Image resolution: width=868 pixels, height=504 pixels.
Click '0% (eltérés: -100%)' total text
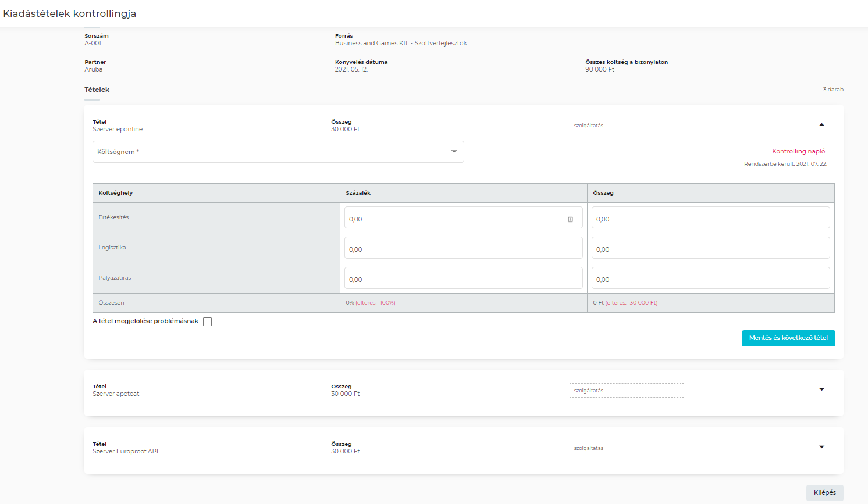pos(371,303)
